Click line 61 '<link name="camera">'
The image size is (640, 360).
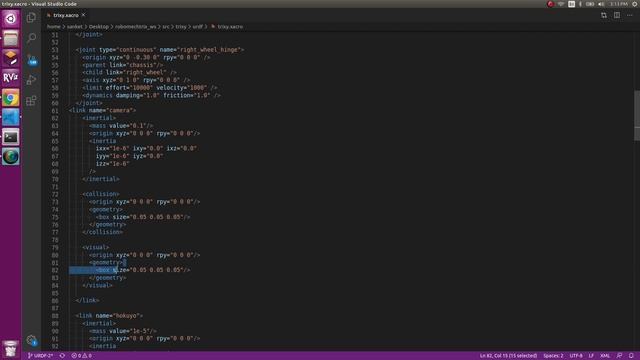[102, 111]
